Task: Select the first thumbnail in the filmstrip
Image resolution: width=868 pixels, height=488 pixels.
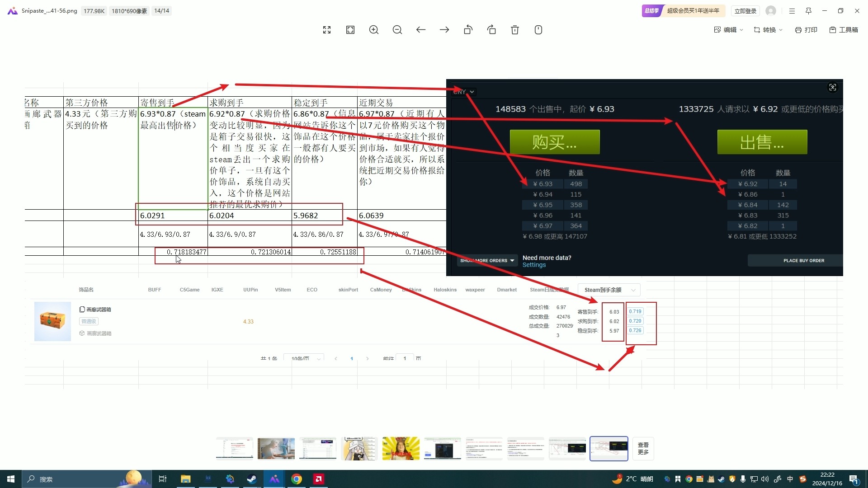Action: pyautogui.click(x=235, y=448)
